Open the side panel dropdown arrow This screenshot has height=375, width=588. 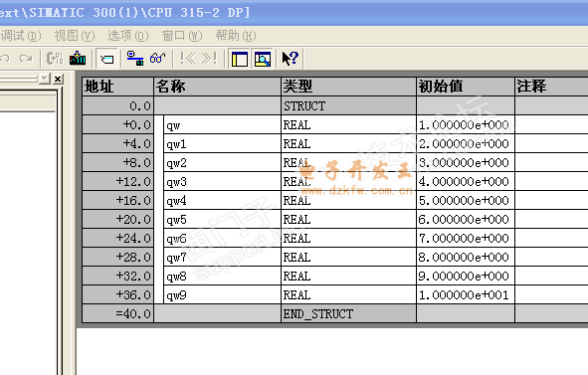coord(45,79)
